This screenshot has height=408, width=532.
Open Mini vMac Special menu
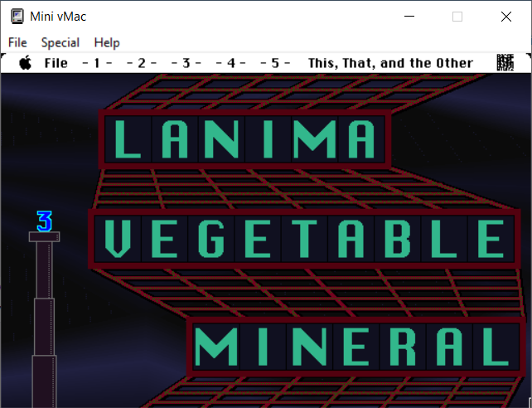pos(60,43)
